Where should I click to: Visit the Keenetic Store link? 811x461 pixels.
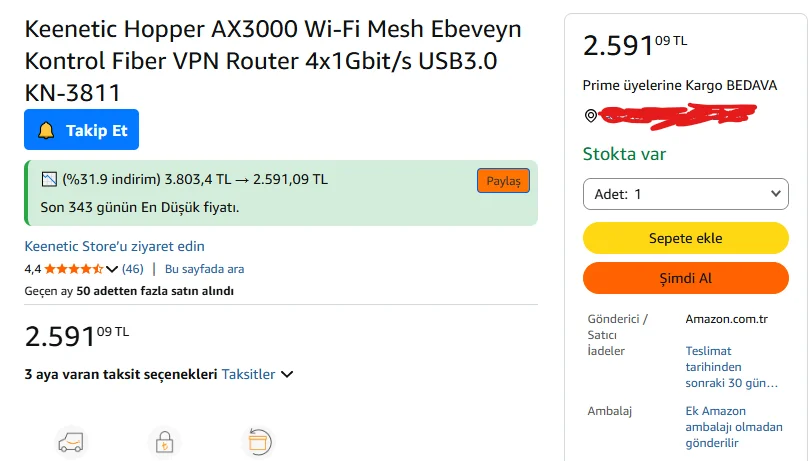click(x=114, y=246)
